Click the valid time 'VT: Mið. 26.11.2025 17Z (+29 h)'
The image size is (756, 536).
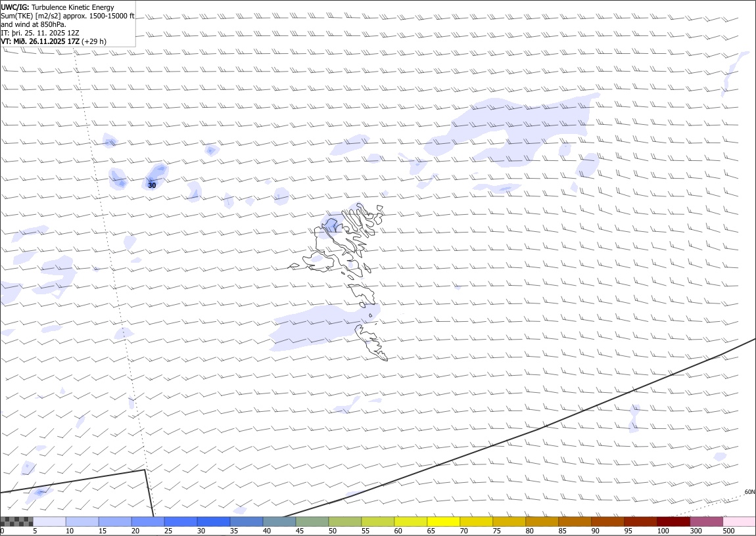[53, 41]
